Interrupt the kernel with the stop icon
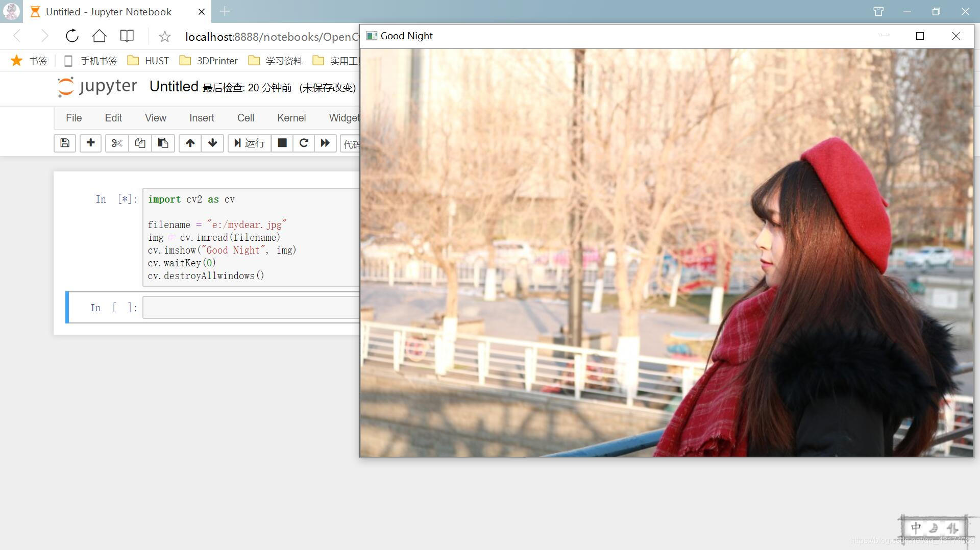Screen dimensions: 980x550 click(282, 143)
